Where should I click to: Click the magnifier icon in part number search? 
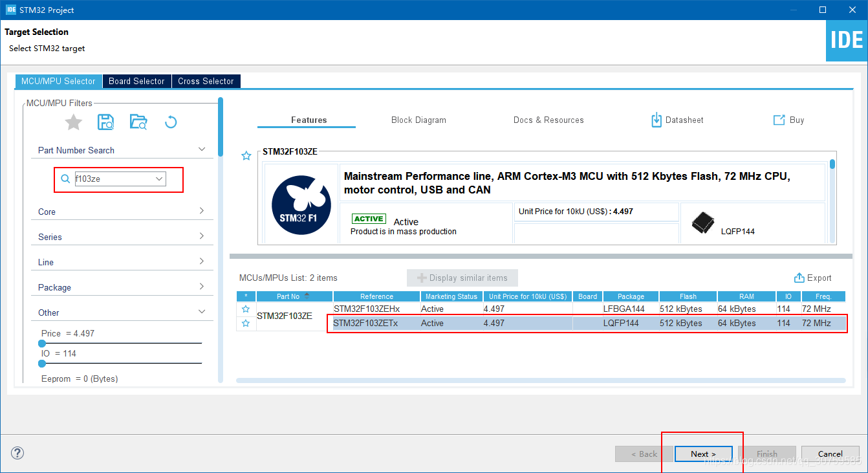pos(65,179)
